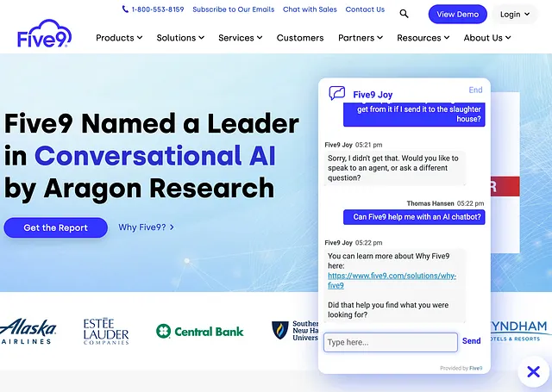Expand the About Us menu
552x392 pixels.
pyautogui.click(x=487, y=38)
